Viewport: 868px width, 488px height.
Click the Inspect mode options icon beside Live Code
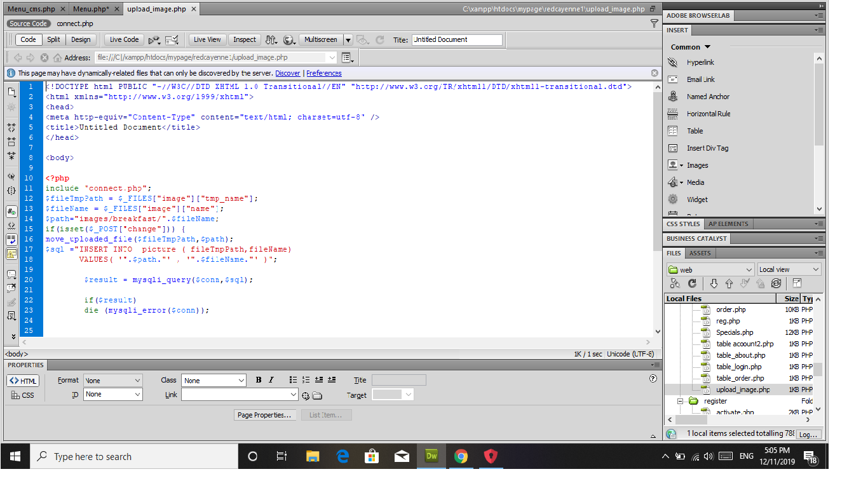tap(172, 39)
